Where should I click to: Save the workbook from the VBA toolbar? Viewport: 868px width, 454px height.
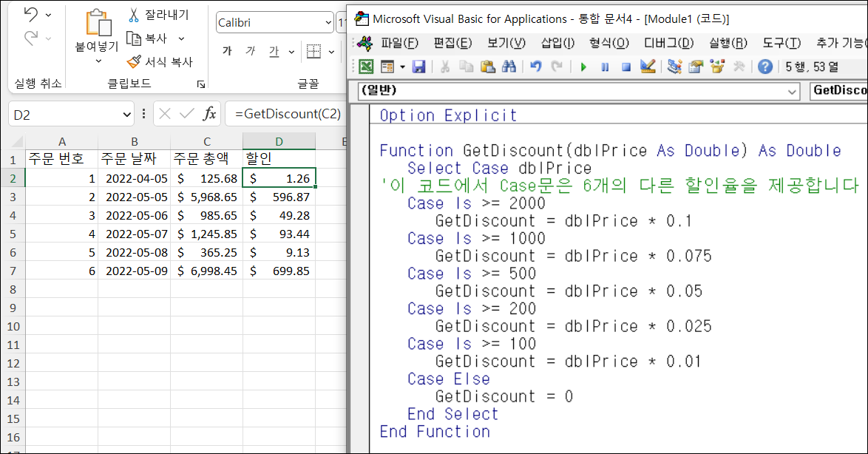418,67
